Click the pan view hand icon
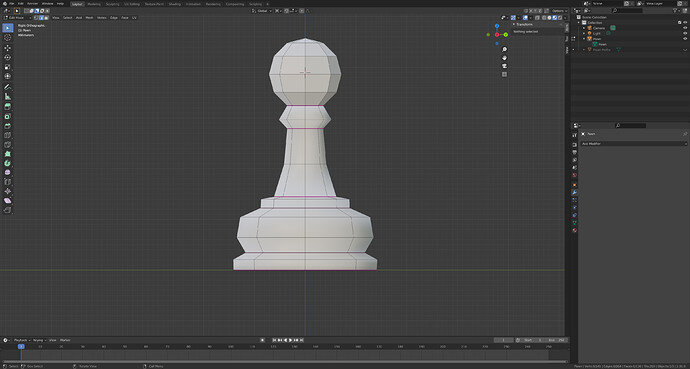This screenshot has height=369, width=690. pos(504,58)
